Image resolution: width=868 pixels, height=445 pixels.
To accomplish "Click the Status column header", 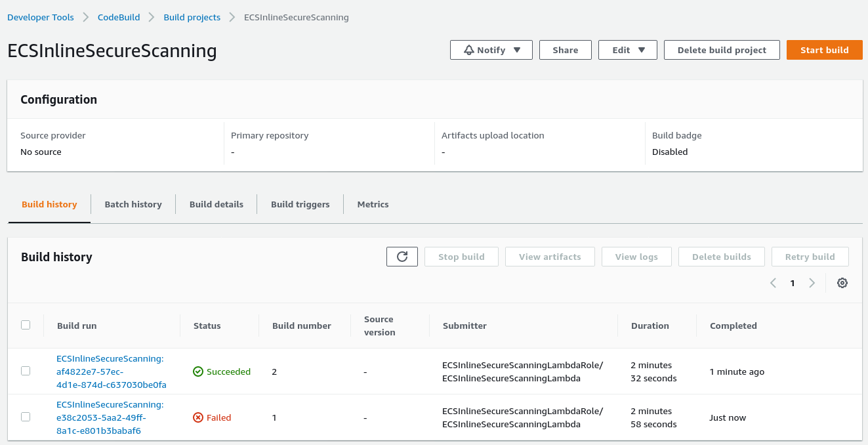I will (x=207, y=326).
